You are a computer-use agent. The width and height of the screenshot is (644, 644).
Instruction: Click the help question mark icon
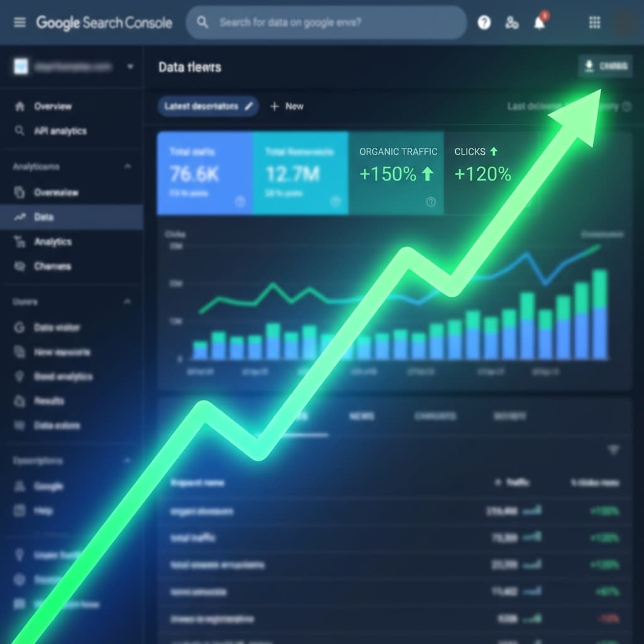point(484,23)
